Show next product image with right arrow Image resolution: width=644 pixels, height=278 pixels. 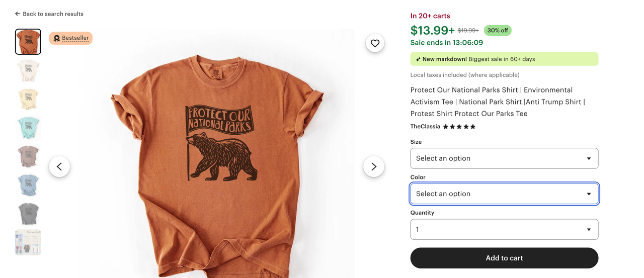[x=373, y=166]
